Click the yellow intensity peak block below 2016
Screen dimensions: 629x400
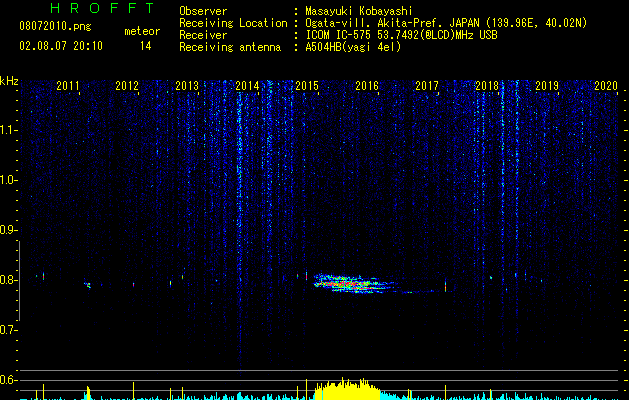(347, 389)
